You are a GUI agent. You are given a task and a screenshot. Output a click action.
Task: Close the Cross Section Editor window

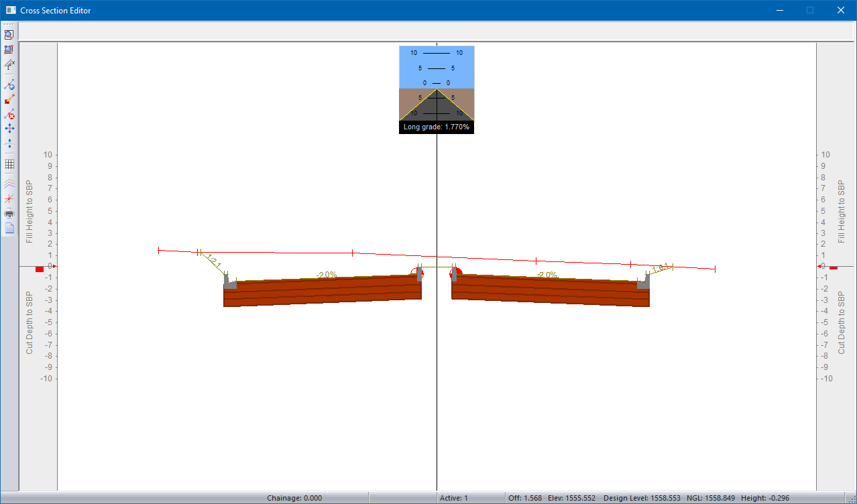(840, 10)
